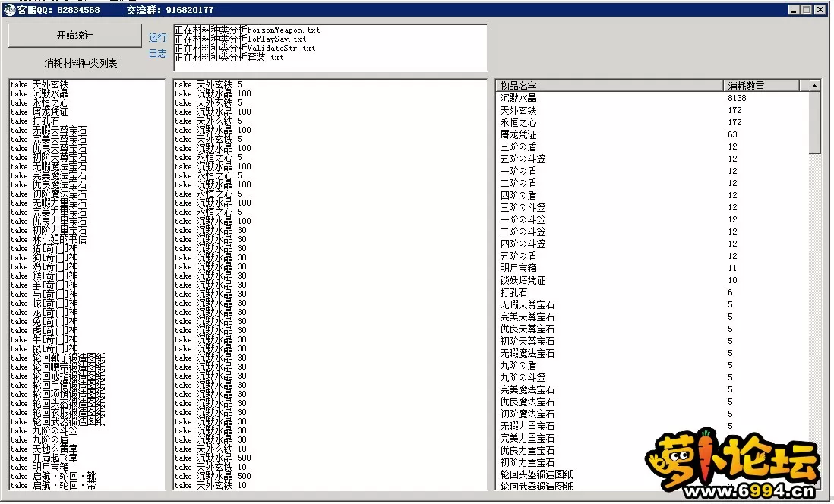Click 四阶の斗笠 row in results table
Viewport: 834px width, 504px height.
click(652, 244)
